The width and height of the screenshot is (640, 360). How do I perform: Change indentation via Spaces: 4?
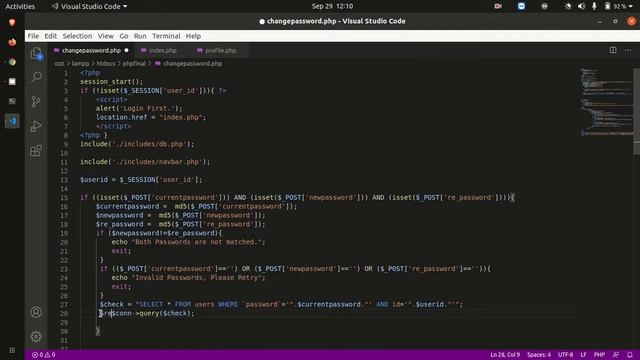538,355
